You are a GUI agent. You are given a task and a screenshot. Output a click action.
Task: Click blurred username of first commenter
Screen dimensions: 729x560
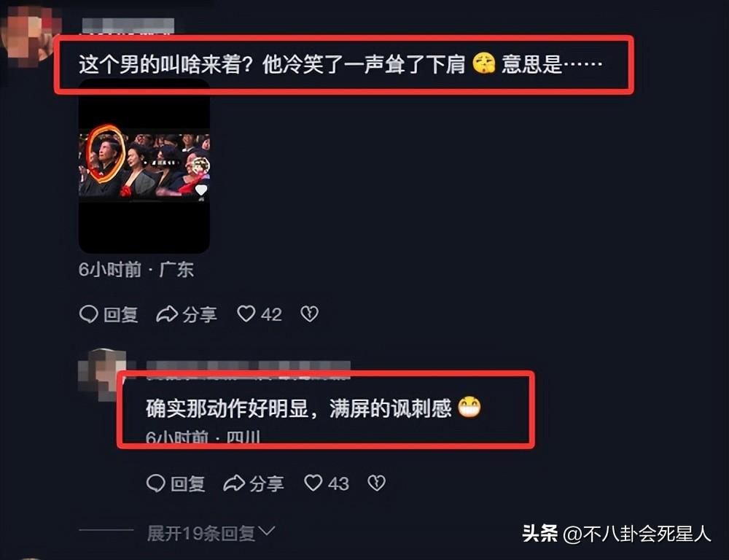pyautogui.click(x=128, y=26)
